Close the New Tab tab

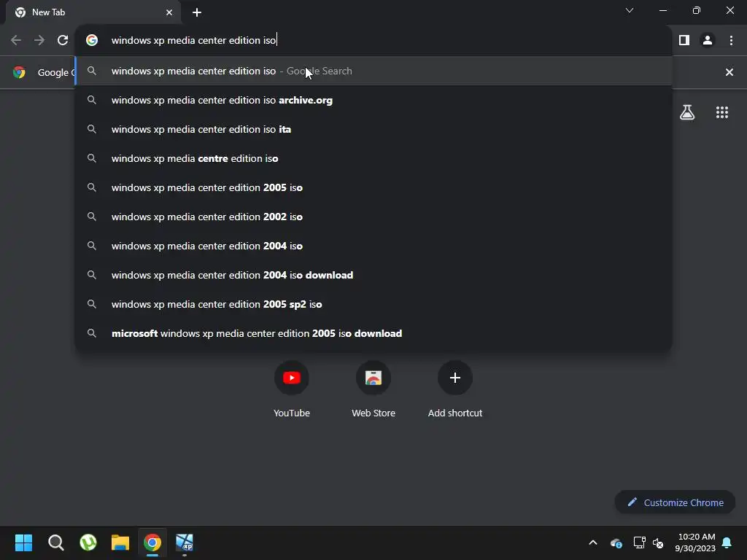[169, 12]
